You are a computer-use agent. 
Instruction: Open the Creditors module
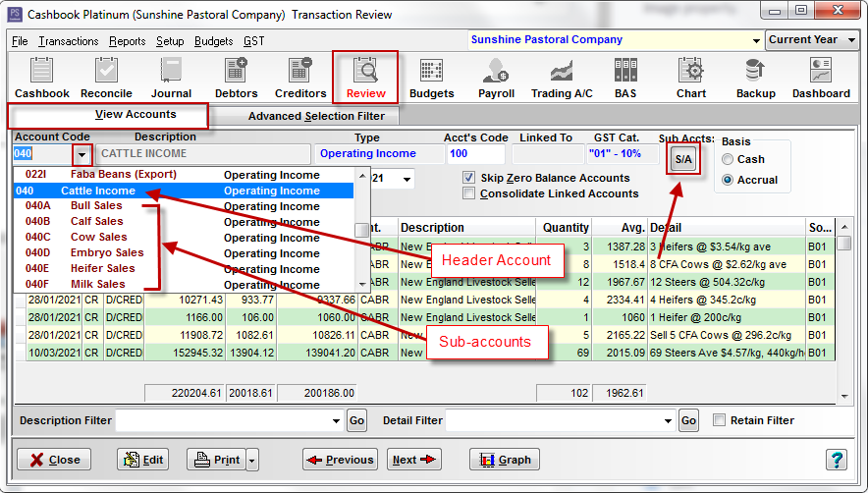coord(300,79)
